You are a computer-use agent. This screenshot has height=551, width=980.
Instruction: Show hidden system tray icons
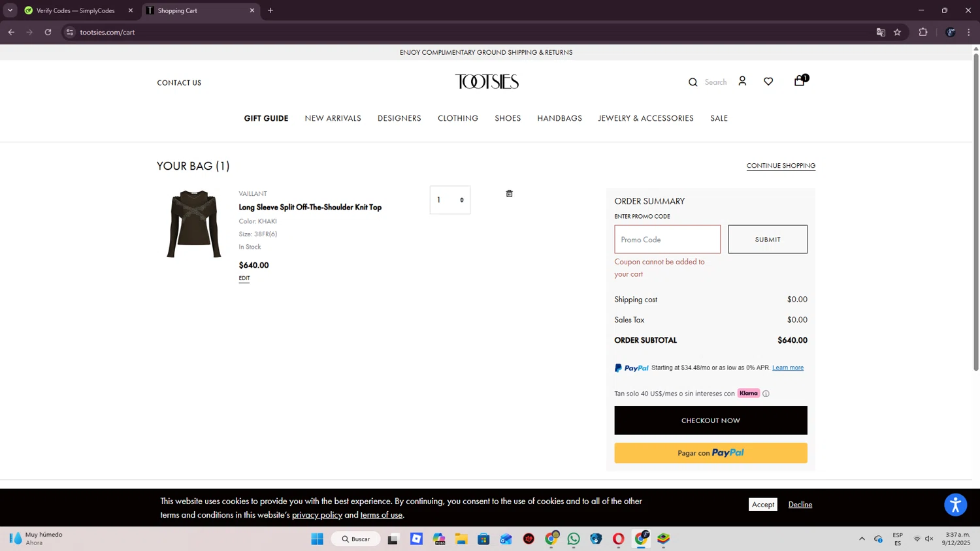point(862,539)
